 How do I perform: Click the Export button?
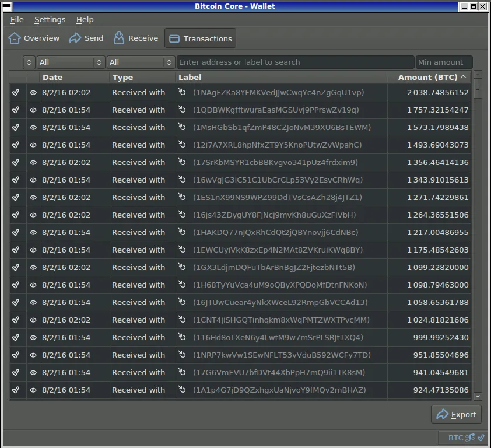(456, 414)
